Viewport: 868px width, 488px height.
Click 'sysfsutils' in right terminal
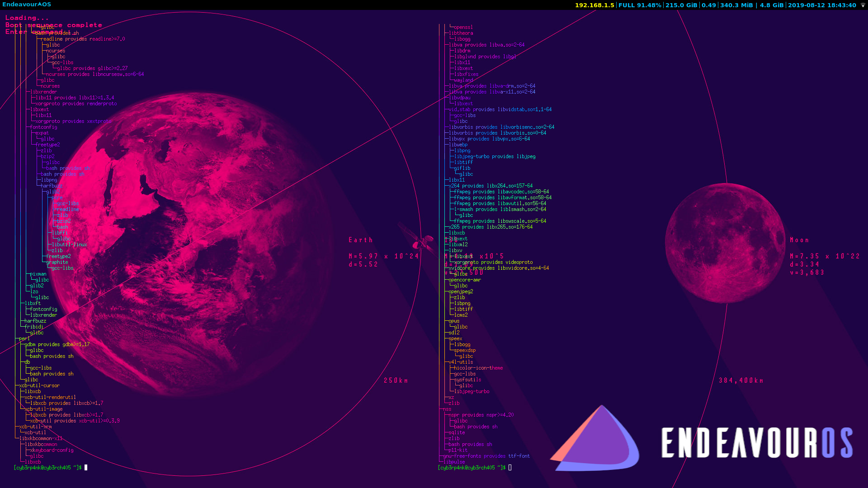click(x=467, y=380)
